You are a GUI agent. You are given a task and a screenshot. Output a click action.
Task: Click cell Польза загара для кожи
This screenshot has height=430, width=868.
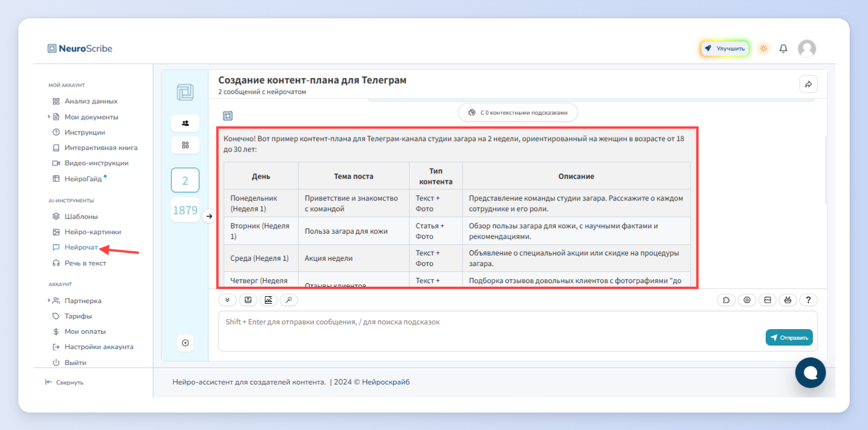(354, 231)
